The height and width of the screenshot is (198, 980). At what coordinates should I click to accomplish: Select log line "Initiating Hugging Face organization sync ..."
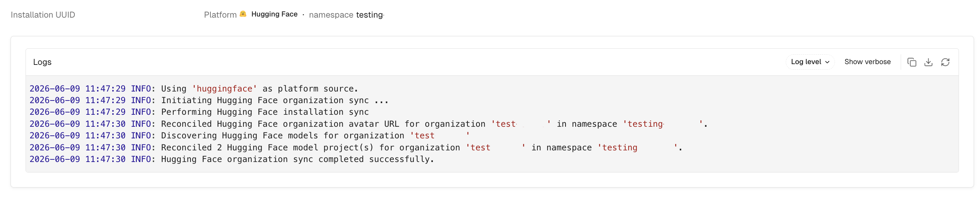[209, 100]
